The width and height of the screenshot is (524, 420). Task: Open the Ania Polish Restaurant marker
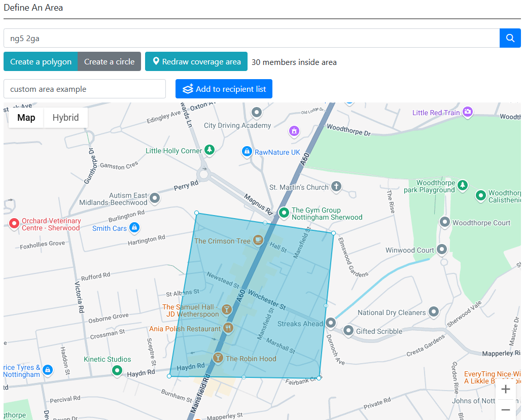tap(228, 328)
